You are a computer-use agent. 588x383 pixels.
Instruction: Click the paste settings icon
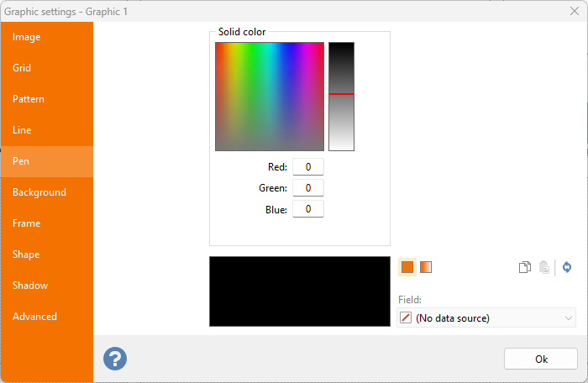(x=544, y=268)
